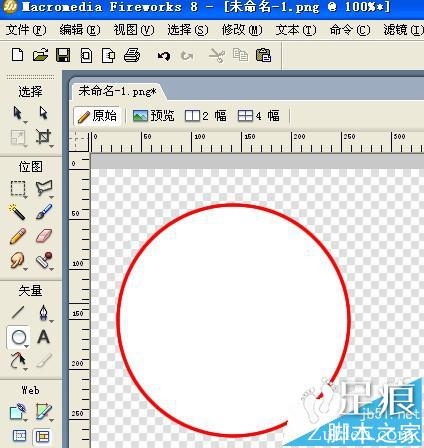Click the ruler origin corner box
The height and width of the screenshot is (448, 424).
pos(79,142)
